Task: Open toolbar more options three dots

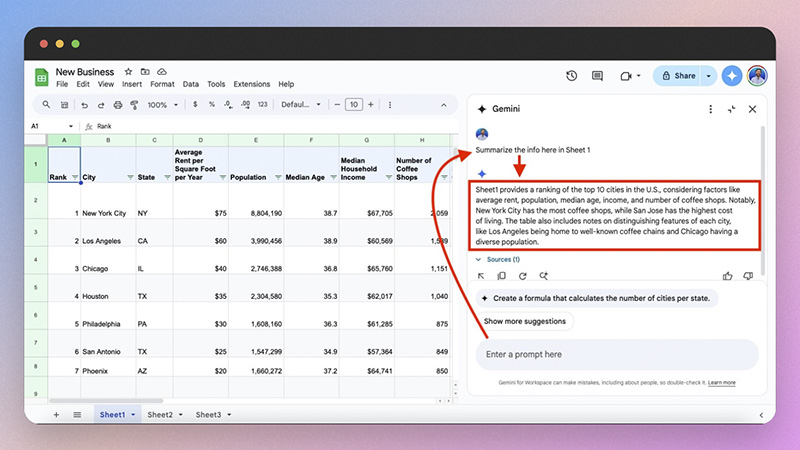Action: (x=390, y=105)
